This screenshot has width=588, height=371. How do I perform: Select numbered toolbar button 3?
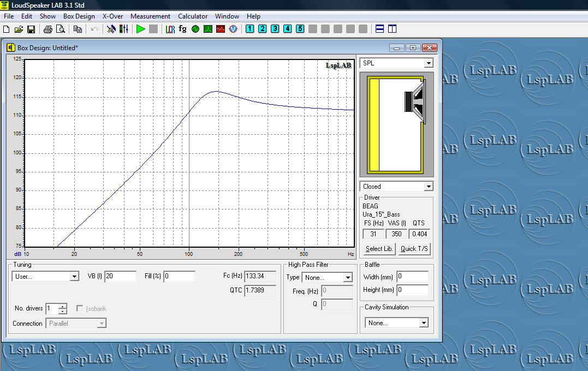click(x=275, y=29)
